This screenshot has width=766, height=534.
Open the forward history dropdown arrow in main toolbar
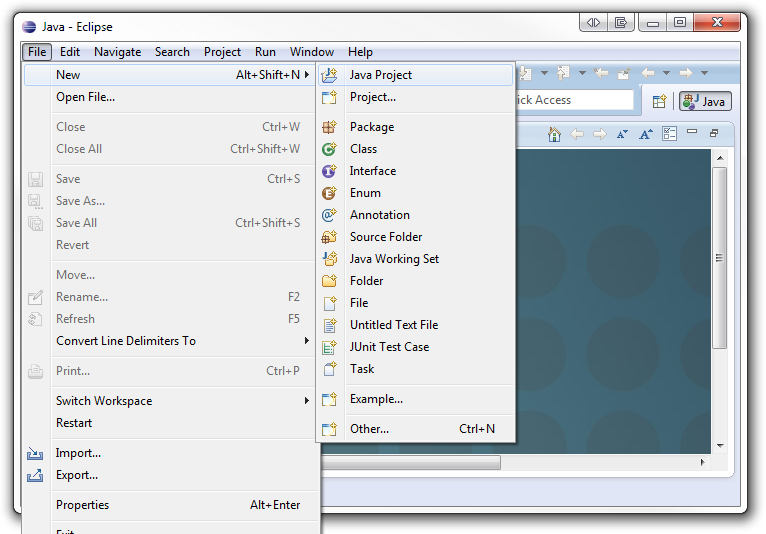pos(704,73)
